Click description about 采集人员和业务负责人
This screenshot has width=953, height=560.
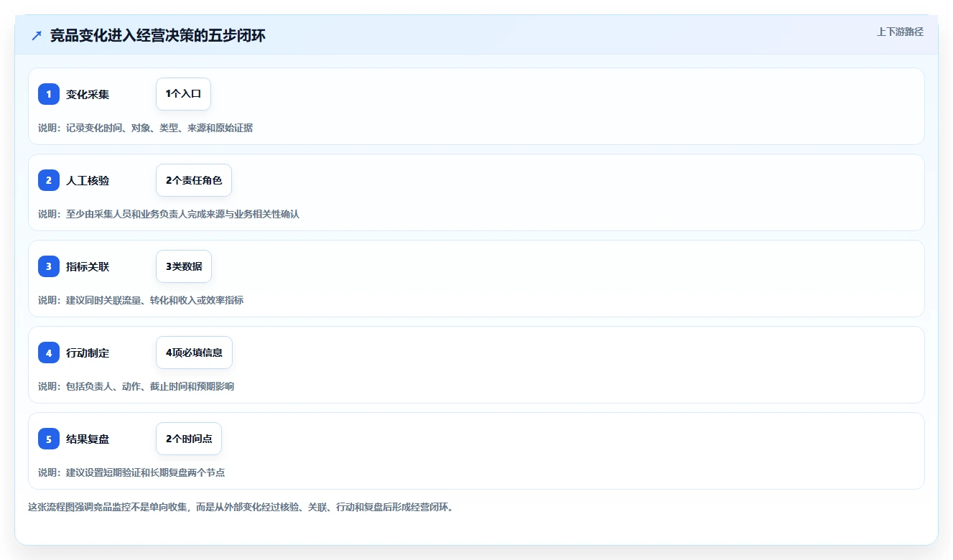pos(169,214)
